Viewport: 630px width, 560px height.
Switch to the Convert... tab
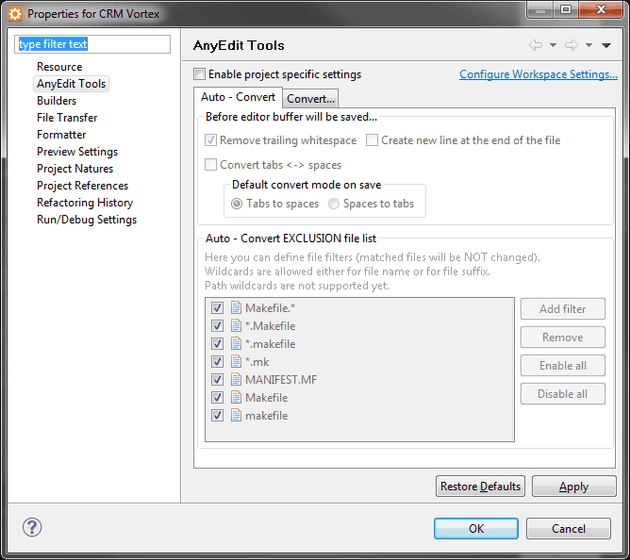311,99
